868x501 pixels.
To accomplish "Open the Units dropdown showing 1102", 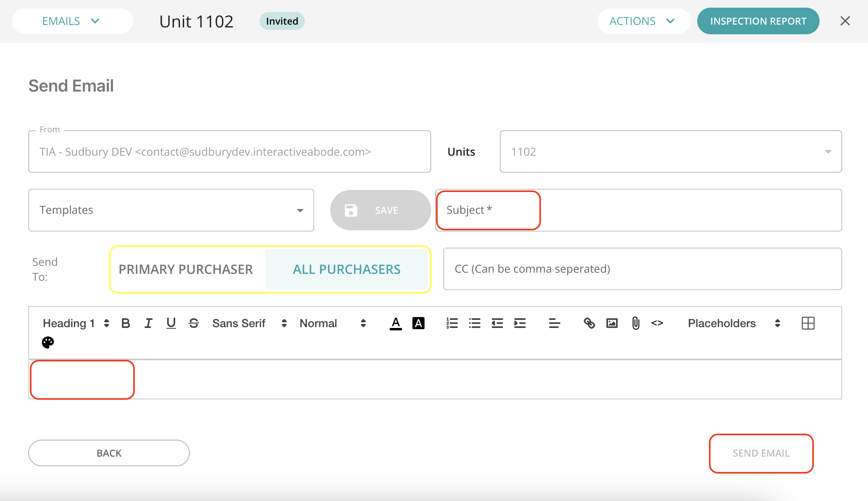I will (671, 152).
